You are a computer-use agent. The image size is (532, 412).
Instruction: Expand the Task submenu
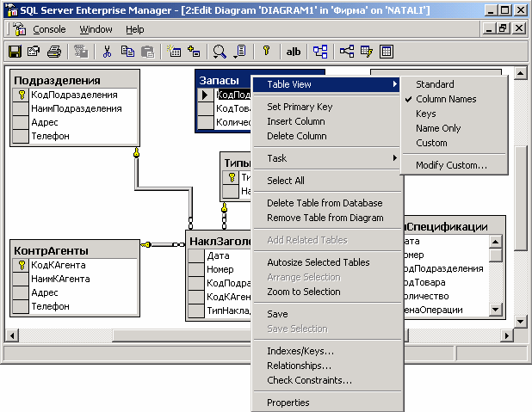click(x=325, y=158)
